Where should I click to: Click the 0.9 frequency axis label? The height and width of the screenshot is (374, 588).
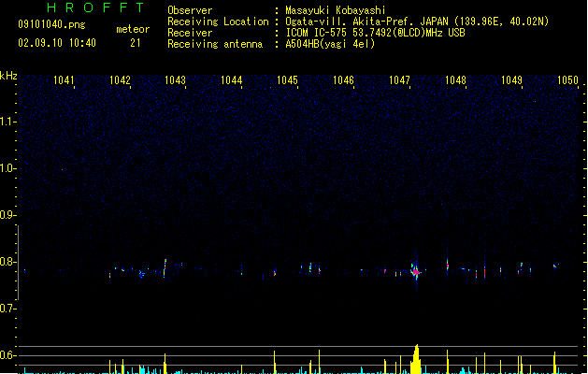[x=7, y=215]
